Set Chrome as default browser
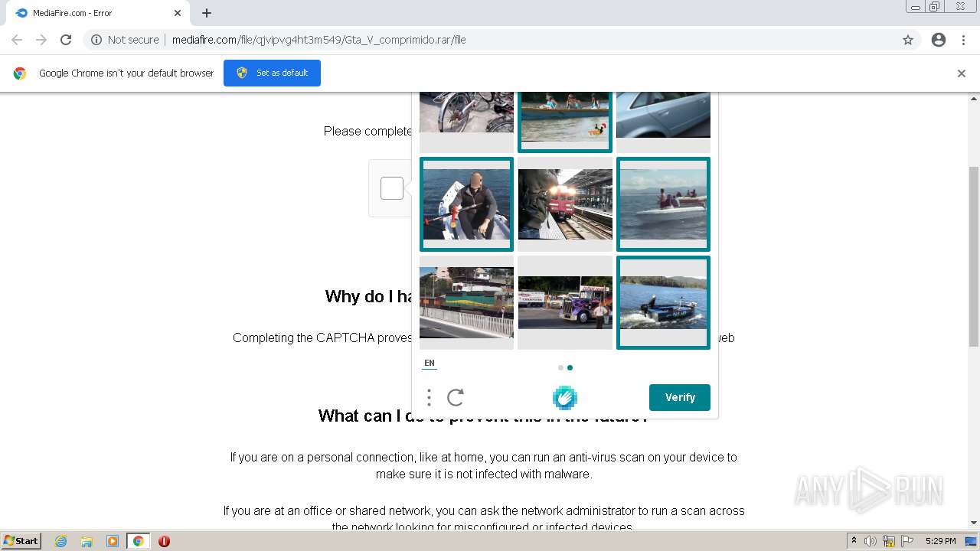This screenshot has height=551, width=980. 272,73
